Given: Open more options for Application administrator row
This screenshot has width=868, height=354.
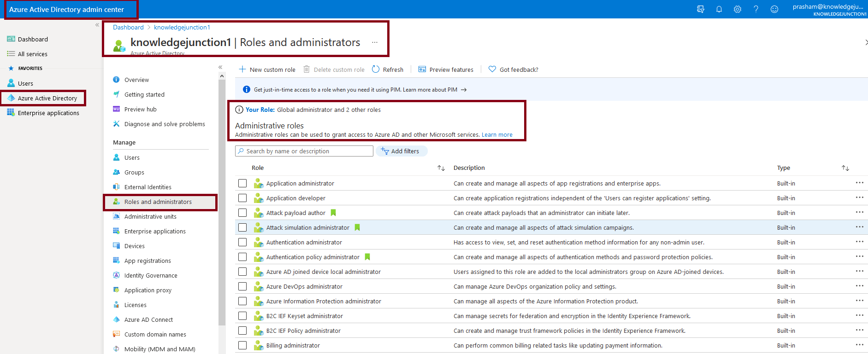Looking at the screenshot, I should click(x=860, y=183).
